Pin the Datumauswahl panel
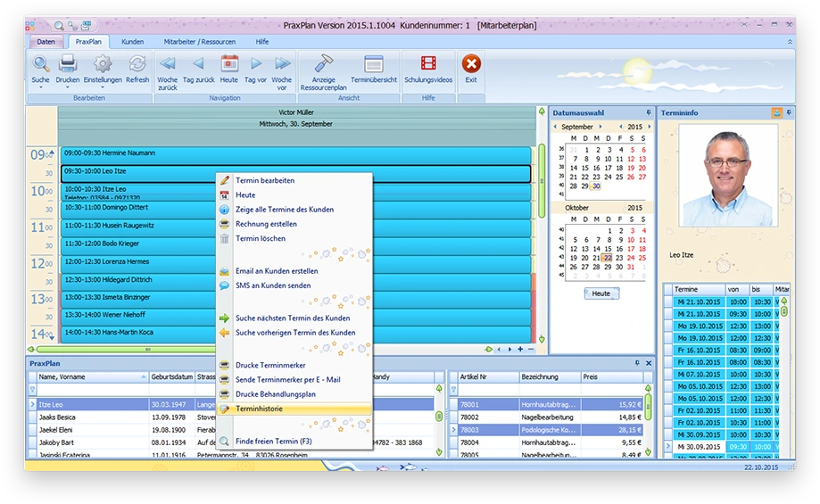This screenshot has width=820, height=504. point(649,113)
